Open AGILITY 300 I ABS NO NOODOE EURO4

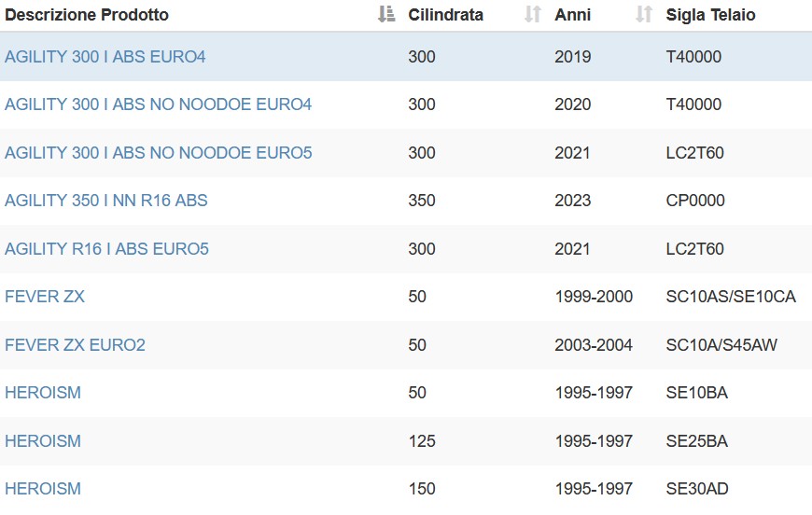click(x=159, y=104)
